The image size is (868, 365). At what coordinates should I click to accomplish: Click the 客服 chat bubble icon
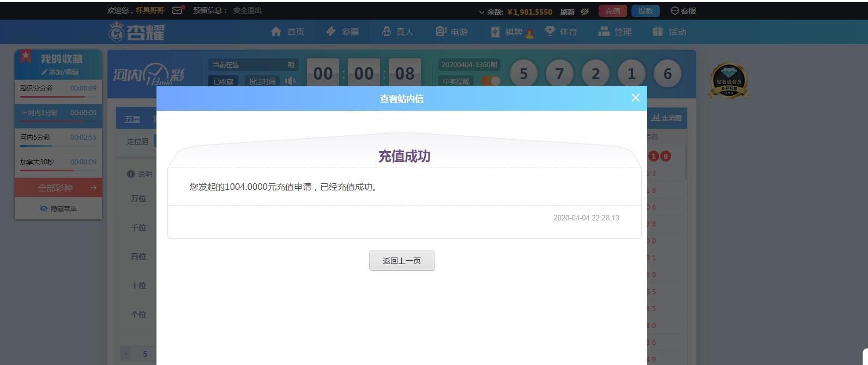674,11
